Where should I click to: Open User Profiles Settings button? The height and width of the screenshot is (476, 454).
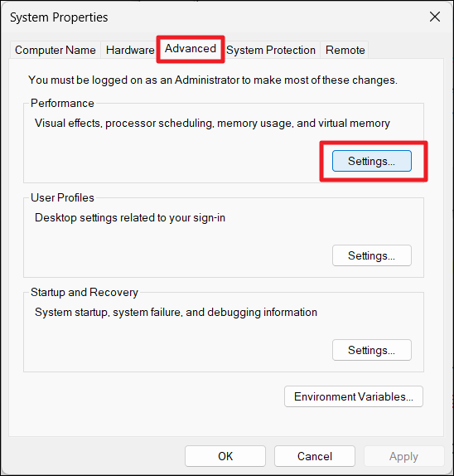(372, 255)
